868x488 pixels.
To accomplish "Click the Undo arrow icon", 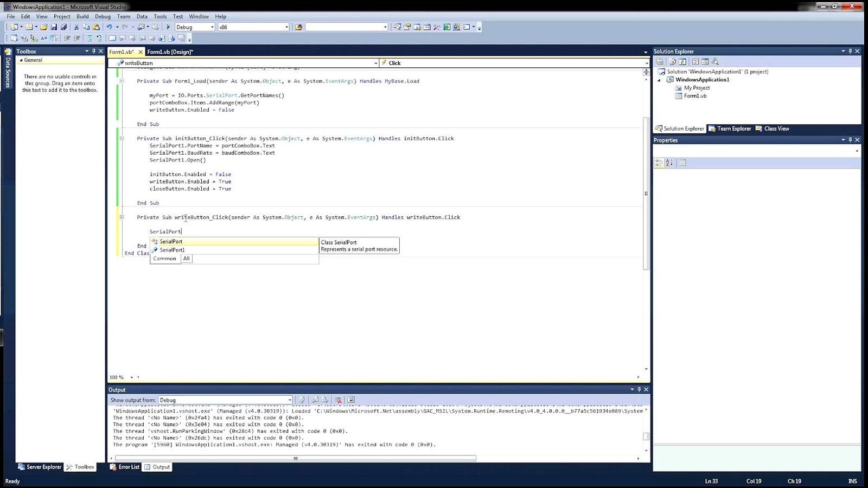I will coord(109,27).
